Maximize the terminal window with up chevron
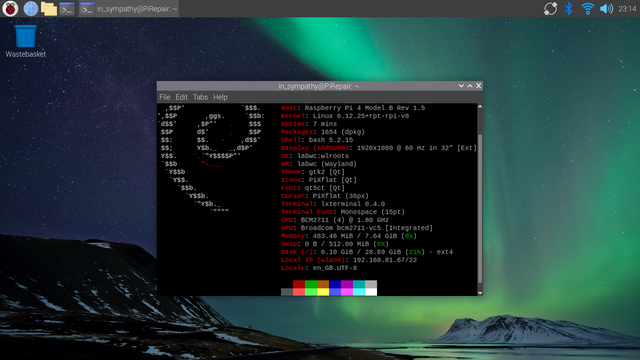The image size is (640, 360). pos(470,86)
